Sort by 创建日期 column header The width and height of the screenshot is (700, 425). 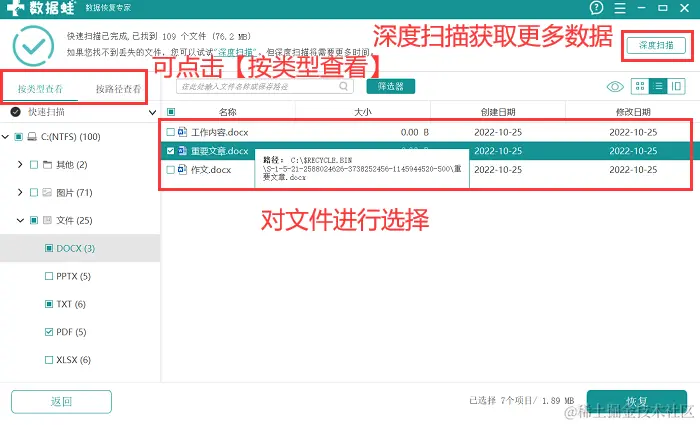(x=498, y=112)
